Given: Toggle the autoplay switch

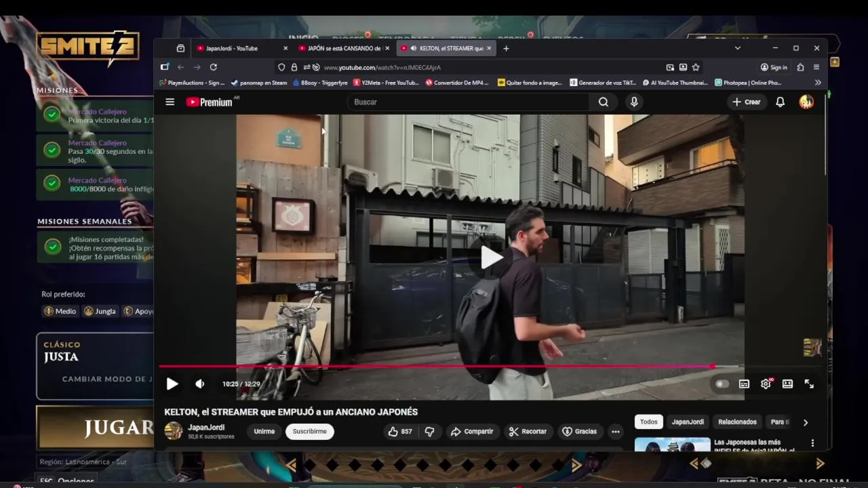Looking at the screenshot, I should click(x=722, y=384).
